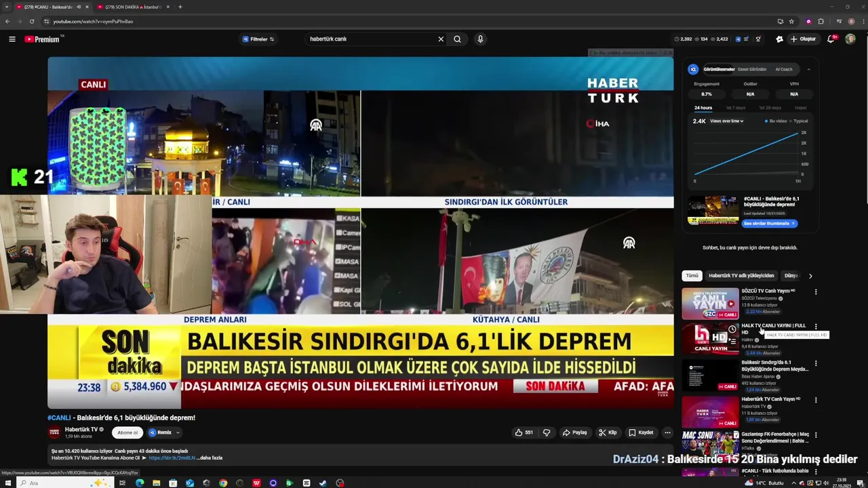Screen dimensions: 868x488
Task: Open the account avatar menu
Action: click(850, 39)
